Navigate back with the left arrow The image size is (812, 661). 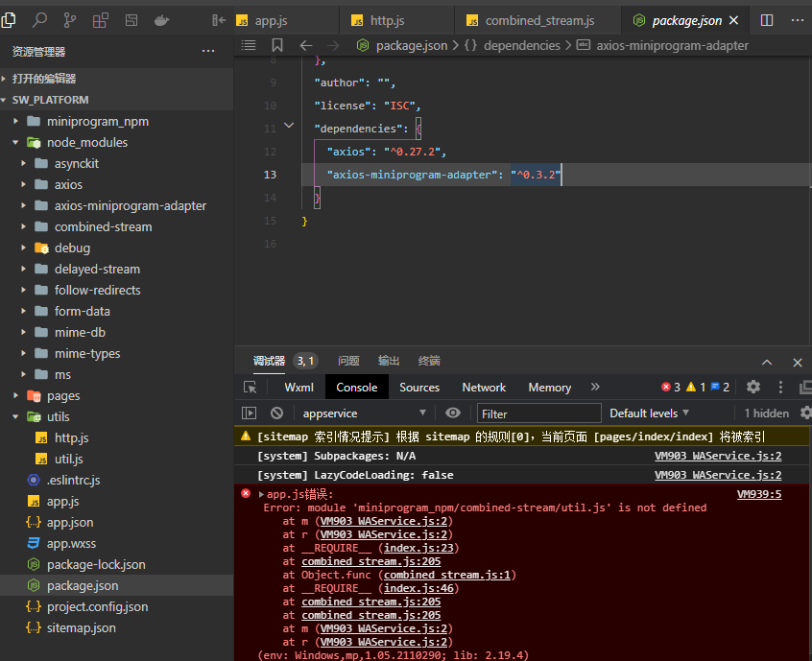tap(306, 45)
